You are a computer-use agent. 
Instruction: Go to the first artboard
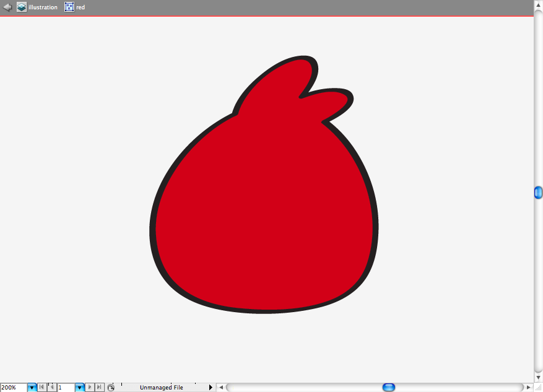click(41, 387)
